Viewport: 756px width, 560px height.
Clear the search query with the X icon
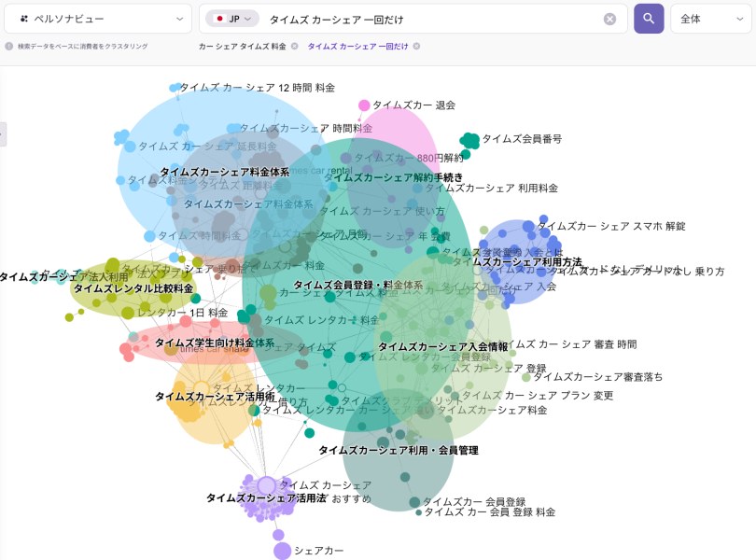point(609,19)
